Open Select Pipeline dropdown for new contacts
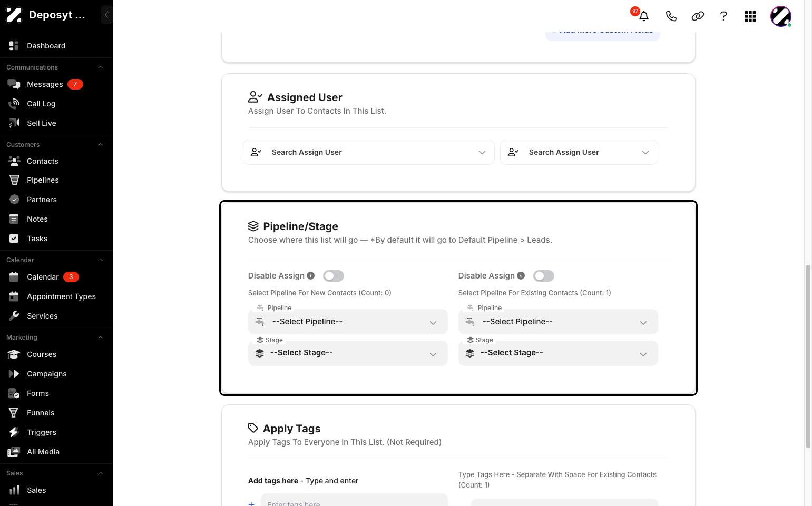 click(x=348, y=322)
